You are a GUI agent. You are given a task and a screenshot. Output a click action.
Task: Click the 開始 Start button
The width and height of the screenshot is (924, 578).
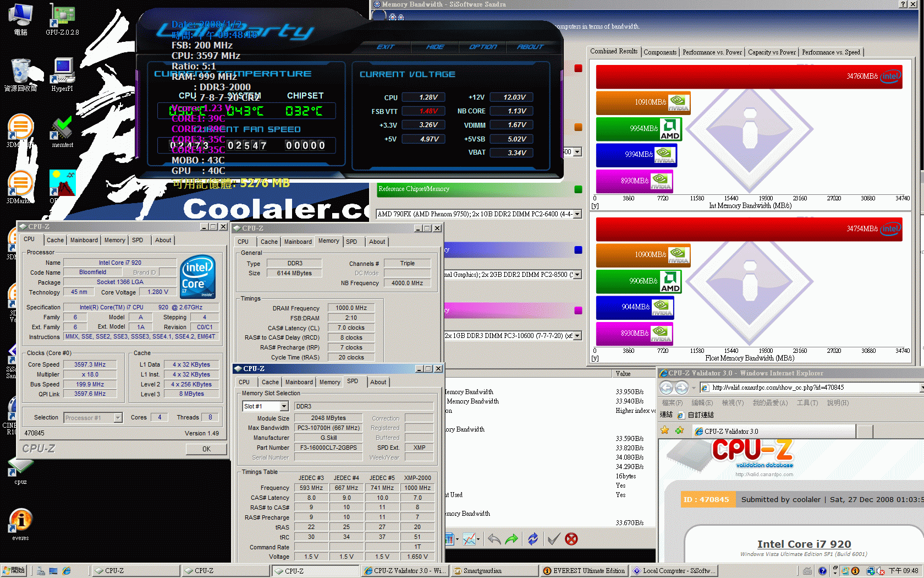click(x=14, y=571)
